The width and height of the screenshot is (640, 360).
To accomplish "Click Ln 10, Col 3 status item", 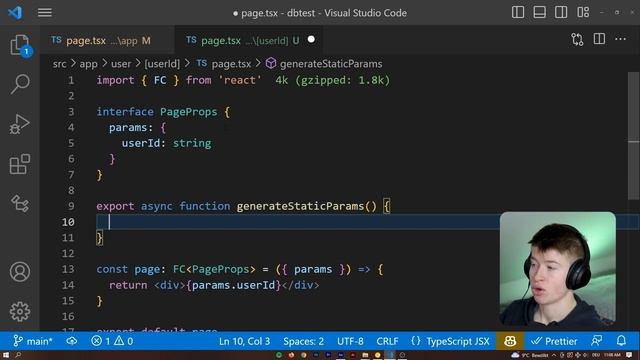I will point(244,341).
